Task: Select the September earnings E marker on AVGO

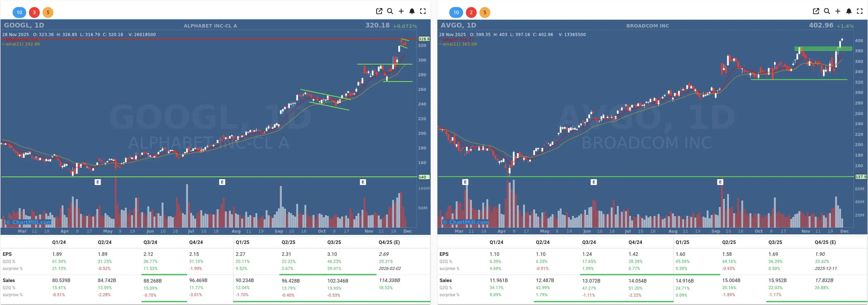Action: 720,182
